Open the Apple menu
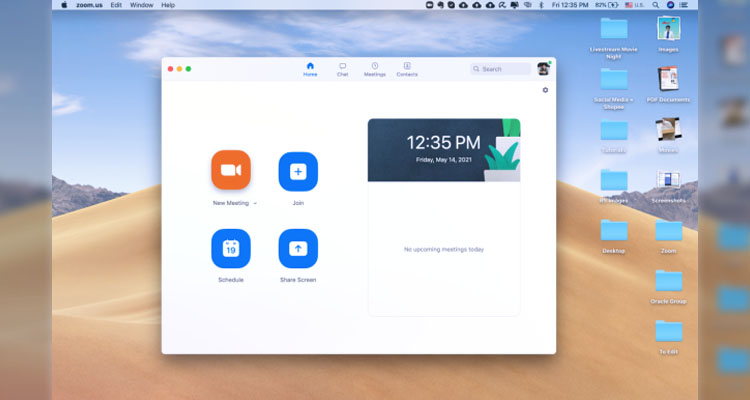Image resolution: width=750 pixels, height=400 pixels. click(x=64, y=5)
